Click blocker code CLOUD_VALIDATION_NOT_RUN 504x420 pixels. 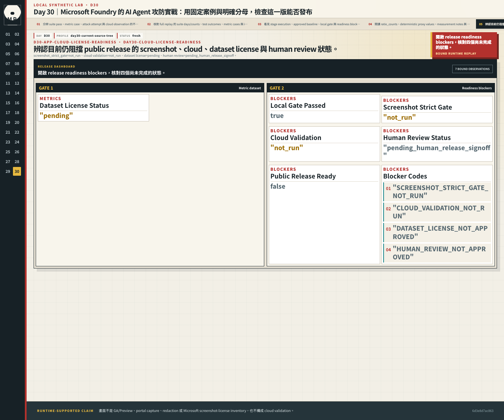point(437,212)
